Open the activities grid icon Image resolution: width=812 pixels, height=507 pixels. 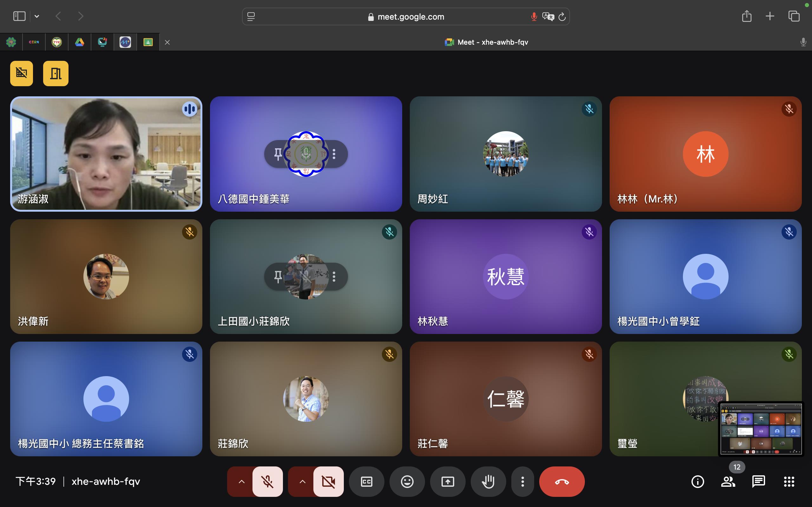pos(789,482)
